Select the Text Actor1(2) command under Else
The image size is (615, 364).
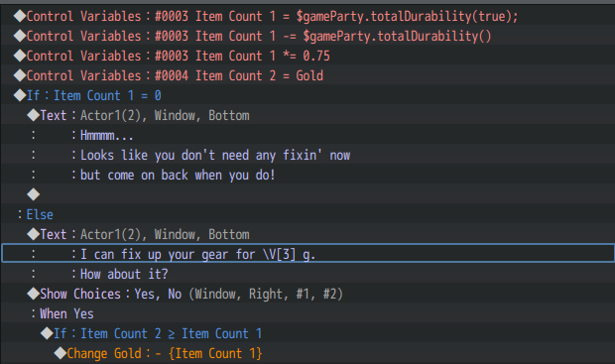pyautogui.click(x=307, y=234)
